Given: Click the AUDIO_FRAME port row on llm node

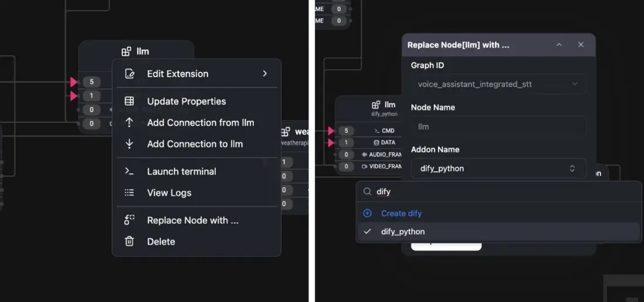Looking at the screenshot, I should 369,155.
